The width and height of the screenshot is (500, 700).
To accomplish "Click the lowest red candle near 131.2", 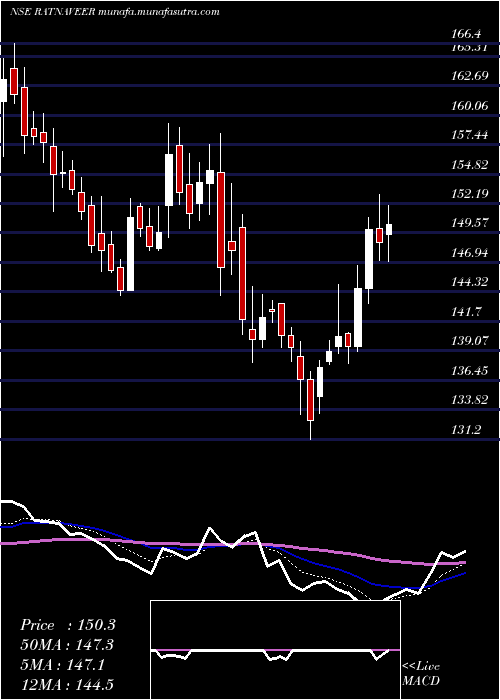I will [310, 400].
